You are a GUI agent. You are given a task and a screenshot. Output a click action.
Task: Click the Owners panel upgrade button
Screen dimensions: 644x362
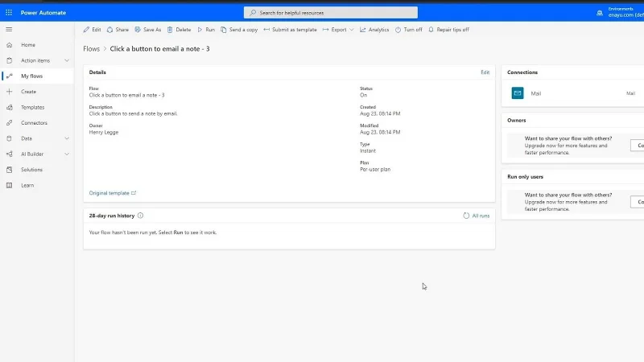pyautogui.click(x=638, y=146)
